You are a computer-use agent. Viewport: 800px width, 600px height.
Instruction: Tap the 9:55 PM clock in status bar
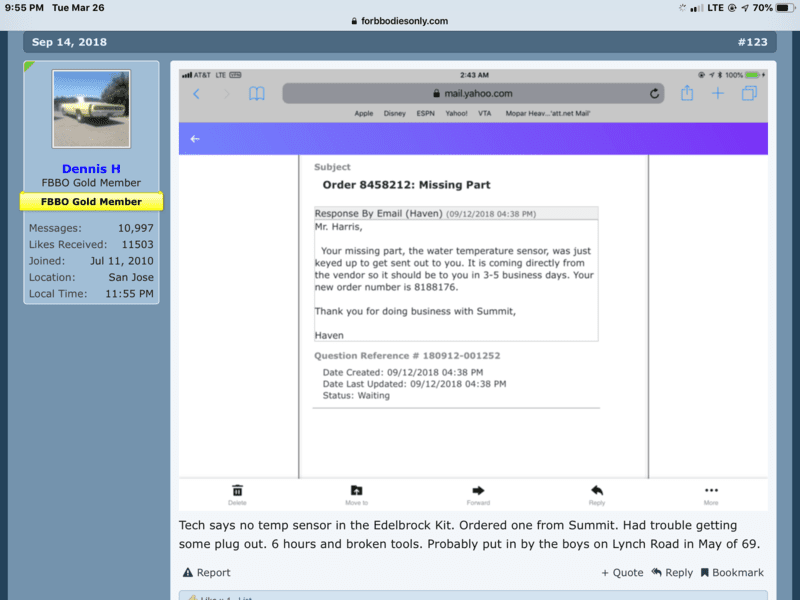[24, 8]
